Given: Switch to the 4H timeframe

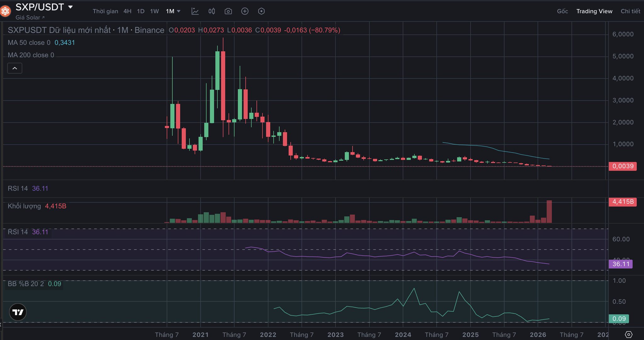Looking at the screenshot, I should click(x=127, y=11).
